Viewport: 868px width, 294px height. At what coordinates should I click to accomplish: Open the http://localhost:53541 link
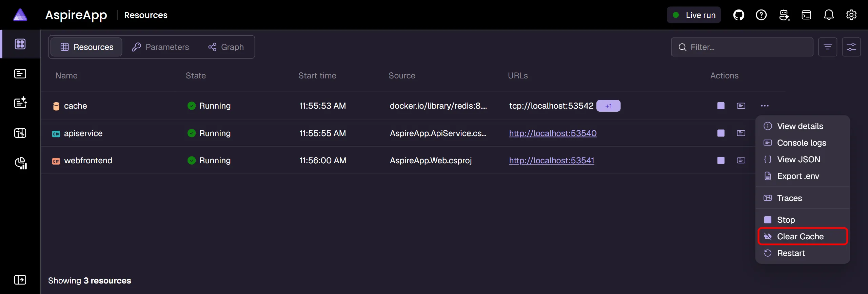[552, 160]
